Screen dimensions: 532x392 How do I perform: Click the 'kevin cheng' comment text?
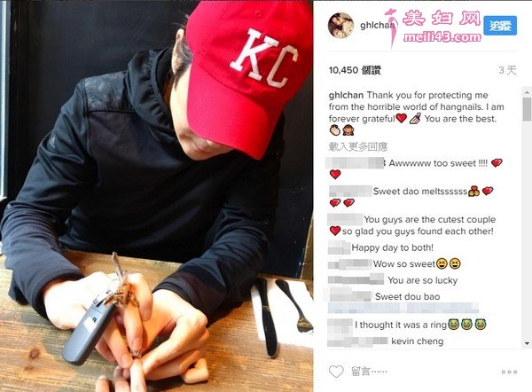coord(418,341)
